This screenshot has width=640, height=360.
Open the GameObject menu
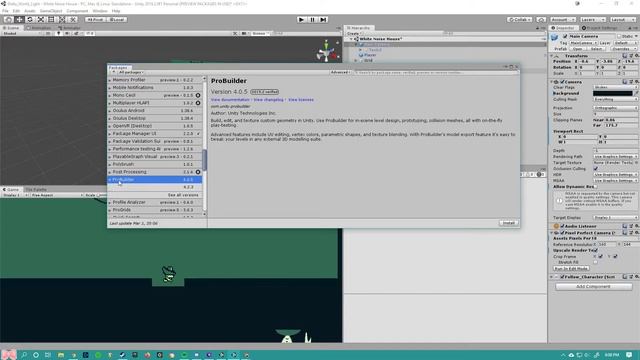point(51,11)
